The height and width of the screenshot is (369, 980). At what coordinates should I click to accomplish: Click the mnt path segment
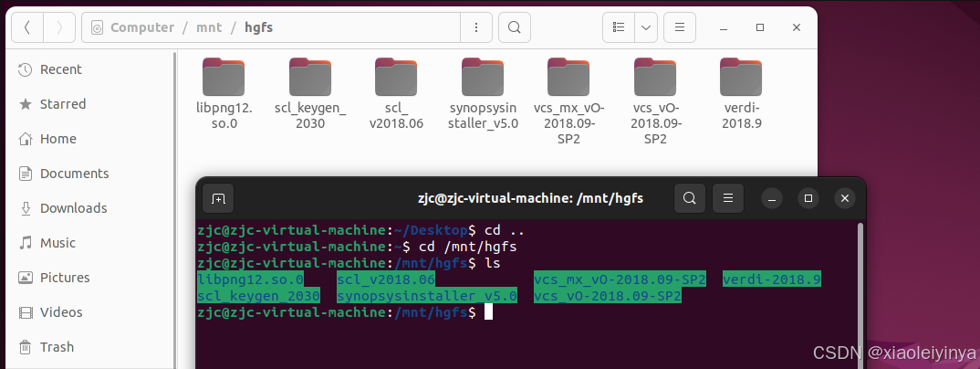(209, 27)
